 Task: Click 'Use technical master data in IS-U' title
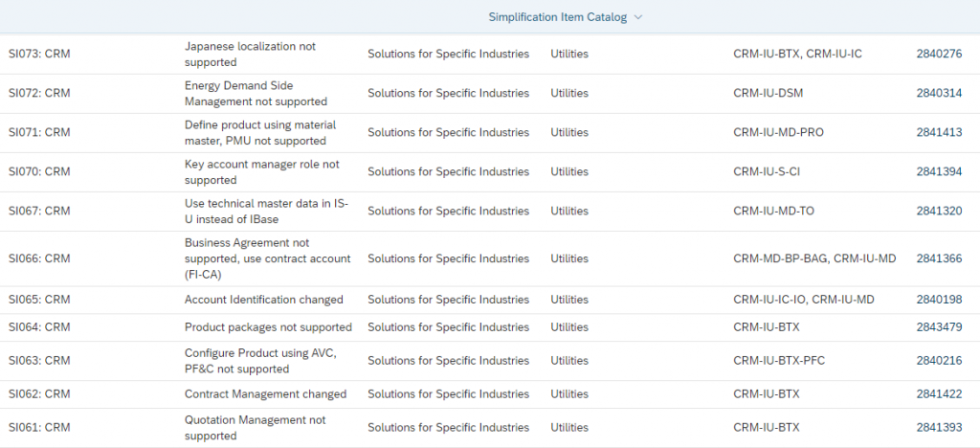click(x=266, y=212)
